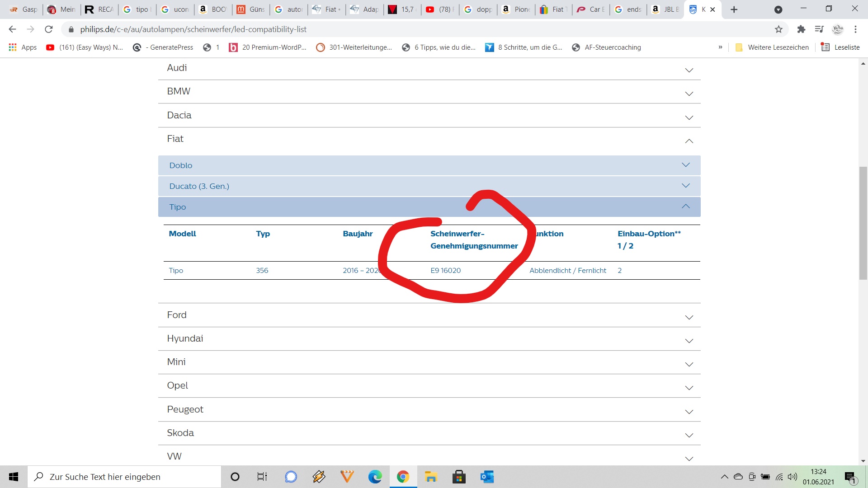Switch to the YouTube (78) tab
Viewport: 868px width, 488px height.
[440, 9]
